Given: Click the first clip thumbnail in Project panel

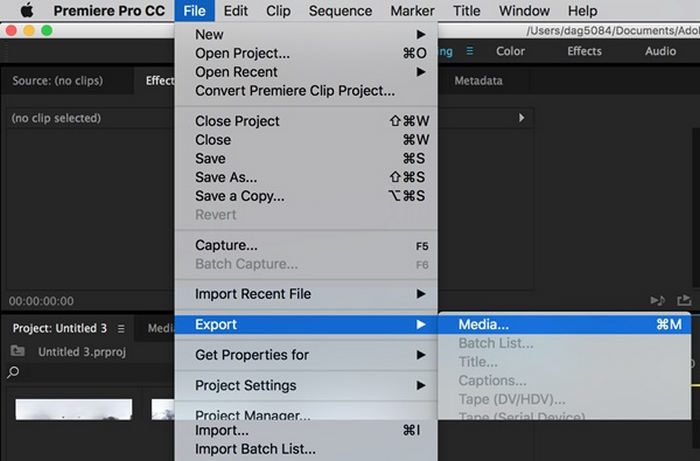Looking at the screenshot, I should 74,409.
